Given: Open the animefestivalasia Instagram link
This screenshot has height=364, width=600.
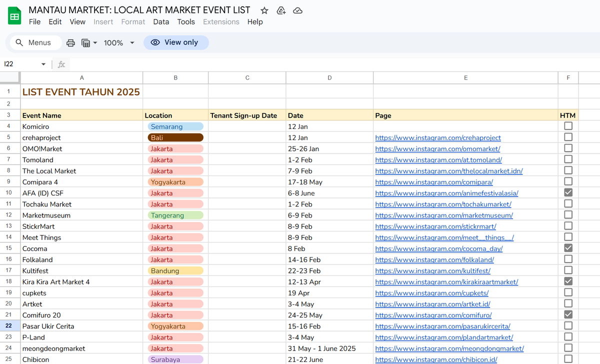Looking at the screenshot, I should coord(446,193).
